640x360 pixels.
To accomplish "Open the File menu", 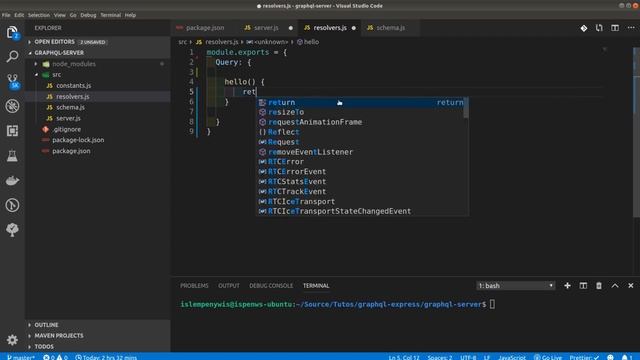I will (6, 15).
